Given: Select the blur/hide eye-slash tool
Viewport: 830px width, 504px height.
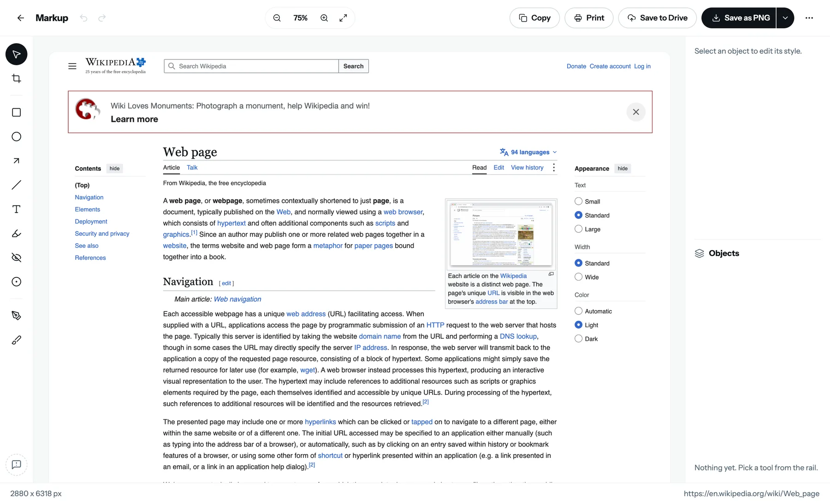Looking at the screenshot, I should (x=17, y=258).
